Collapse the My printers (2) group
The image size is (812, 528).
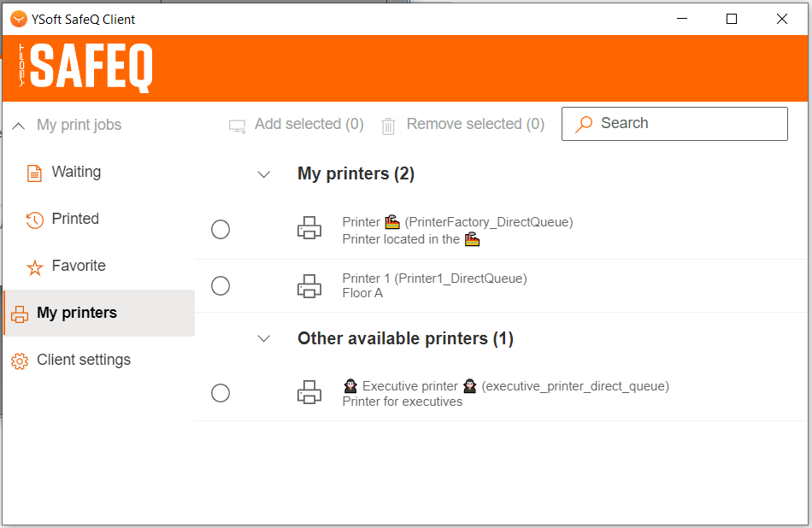tap(264, 174)
